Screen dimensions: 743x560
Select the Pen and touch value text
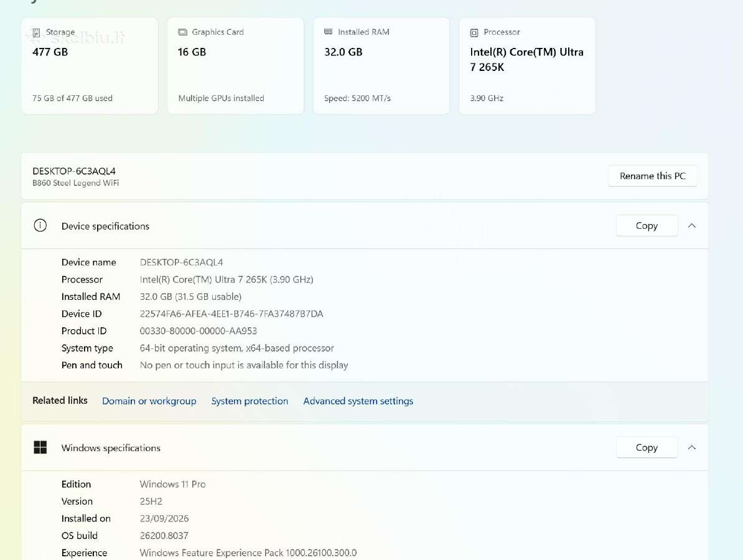click(244, 365)
